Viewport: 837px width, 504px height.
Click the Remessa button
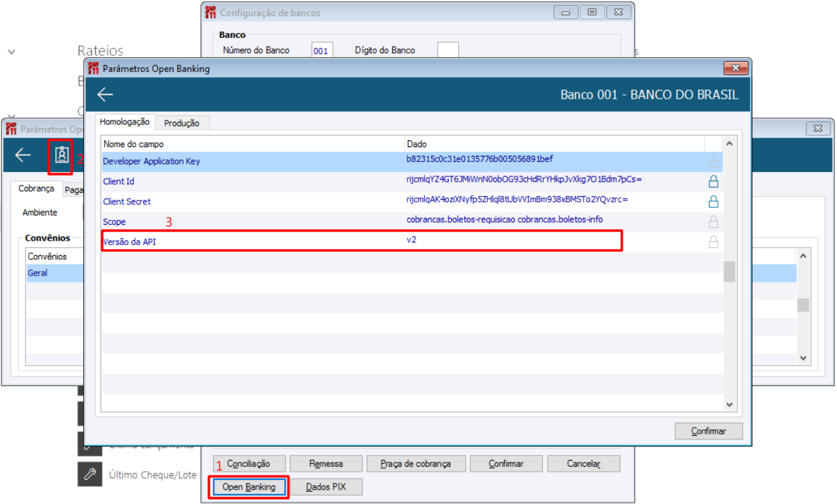[326, 464]
